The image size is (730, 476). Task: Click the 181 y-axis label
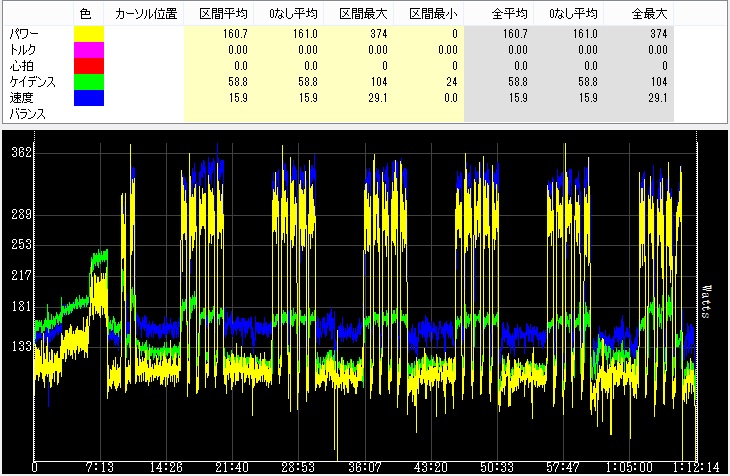[x=21, y=306]
